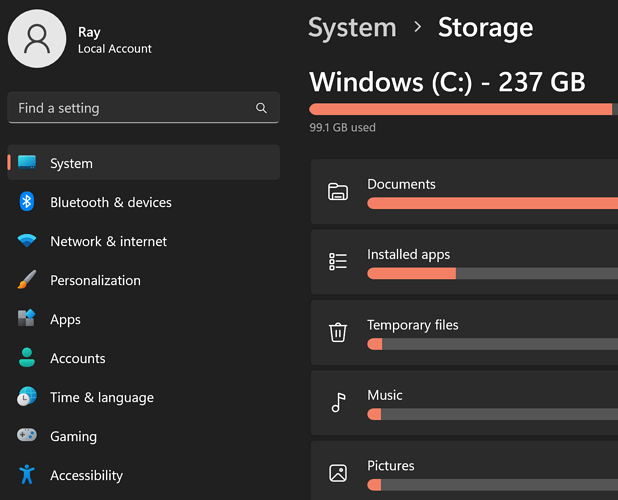Click the Music note icon
This screenshot has height=500, width=618.
click(338, 402)
